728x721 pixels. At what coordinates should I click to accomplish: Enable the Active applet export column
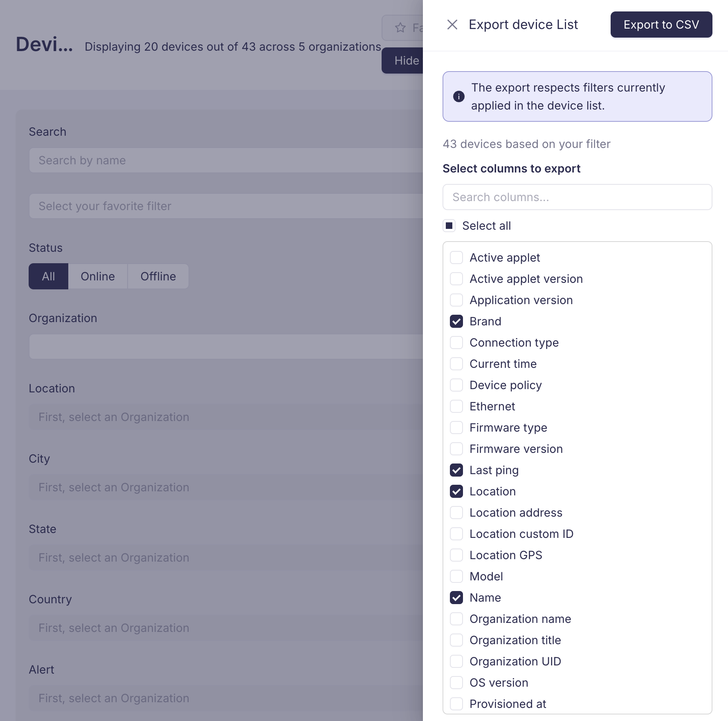click(x=456, y=257)
